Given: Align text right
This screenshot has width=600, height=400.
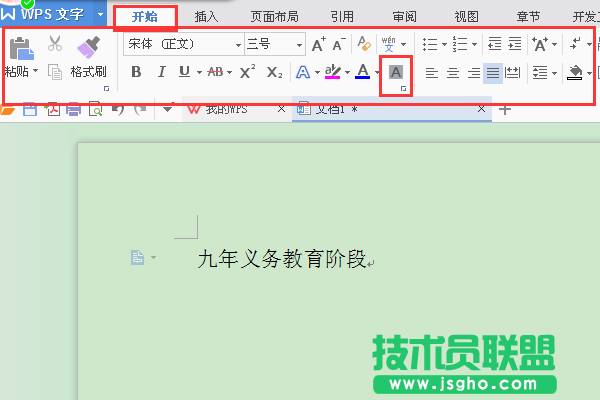Looking at the screenshot, I should click(474, 72).
